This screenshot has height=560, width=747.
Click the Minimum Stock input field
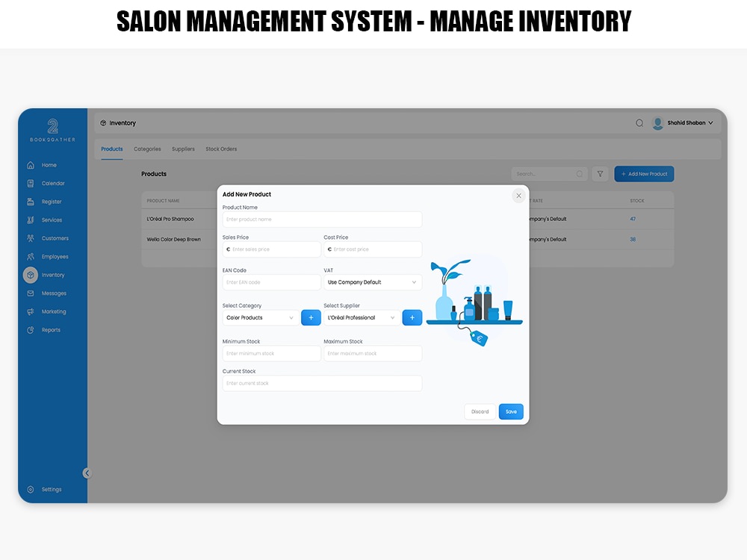272,354
